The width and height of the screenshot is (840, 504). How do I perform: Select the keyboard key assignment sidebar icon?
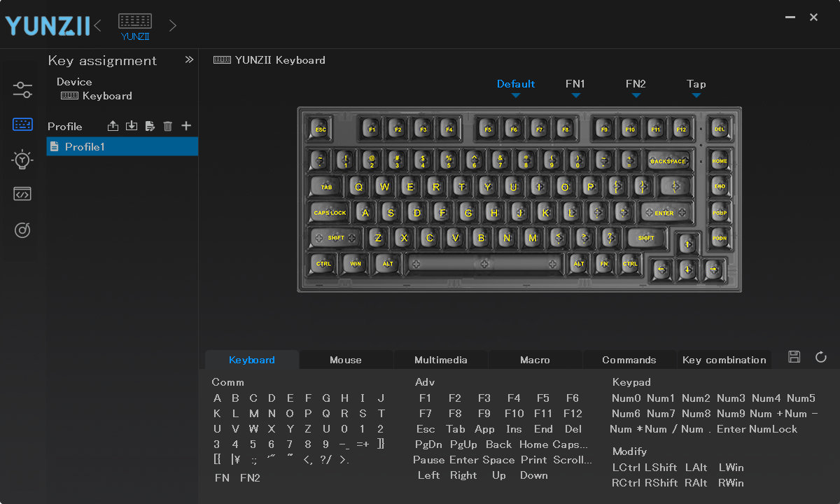[x=22, y=125]
